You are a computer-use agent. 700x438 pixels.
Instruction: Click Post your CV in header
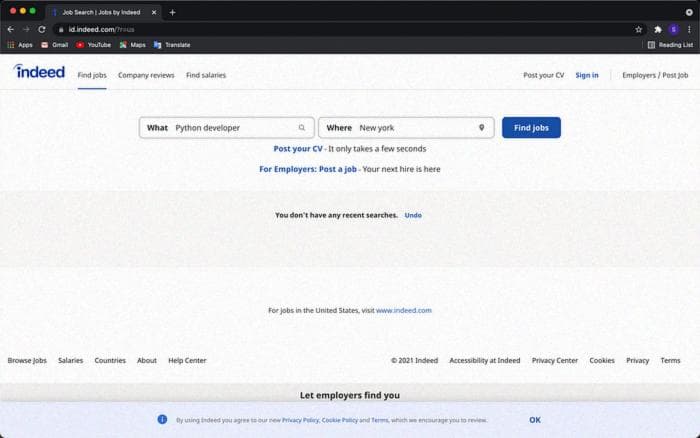(x=543, y=75)
